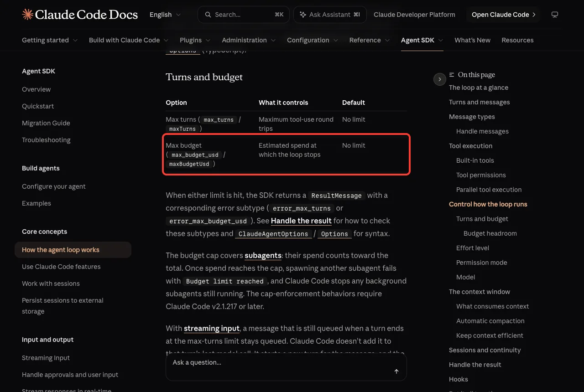The height and width of the screenshot is (392, 584).
Task: Submit question with the up arrow
Action: tap(396, 371)
